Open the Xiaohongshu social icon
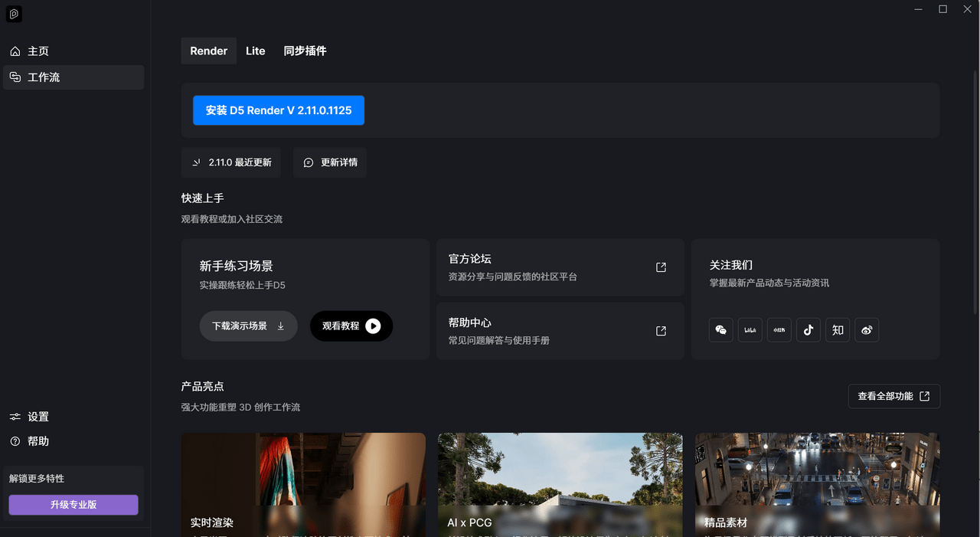 tap(779, 330)
